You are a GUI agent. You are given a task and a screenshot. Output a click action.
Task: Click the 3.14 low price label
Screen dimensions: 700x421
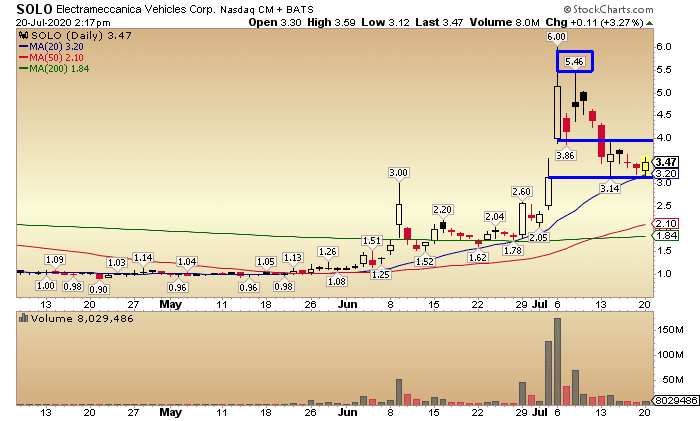(609, 188)
